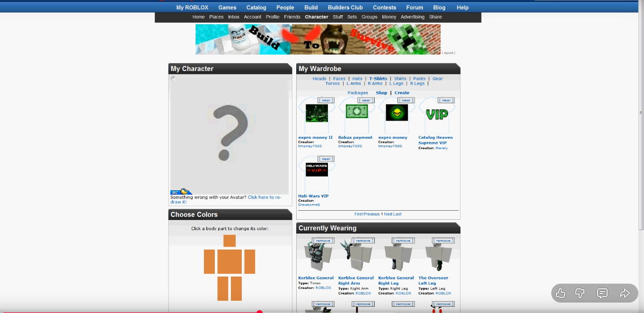Click the thumbs down dislike icon
This screenshot has width=644, height=313.
click(580, 293)
